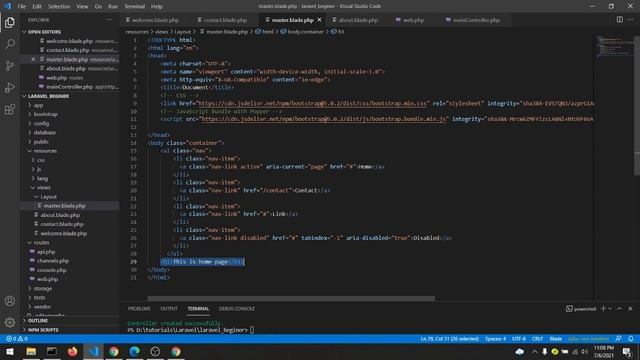Open the Accounts menu icon
This screenshot has width=640, height=360.
(10, 301)
